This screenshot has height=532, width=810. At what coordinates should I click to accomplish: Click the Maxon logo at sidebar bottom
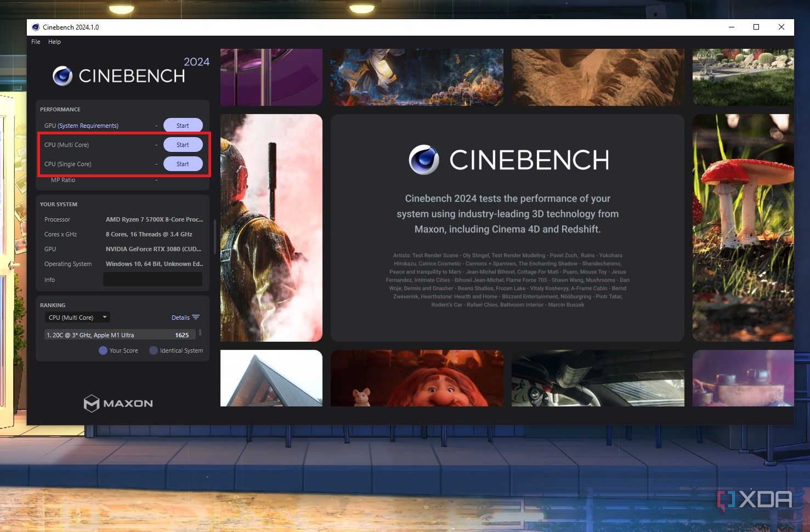(x=118, y=403)
